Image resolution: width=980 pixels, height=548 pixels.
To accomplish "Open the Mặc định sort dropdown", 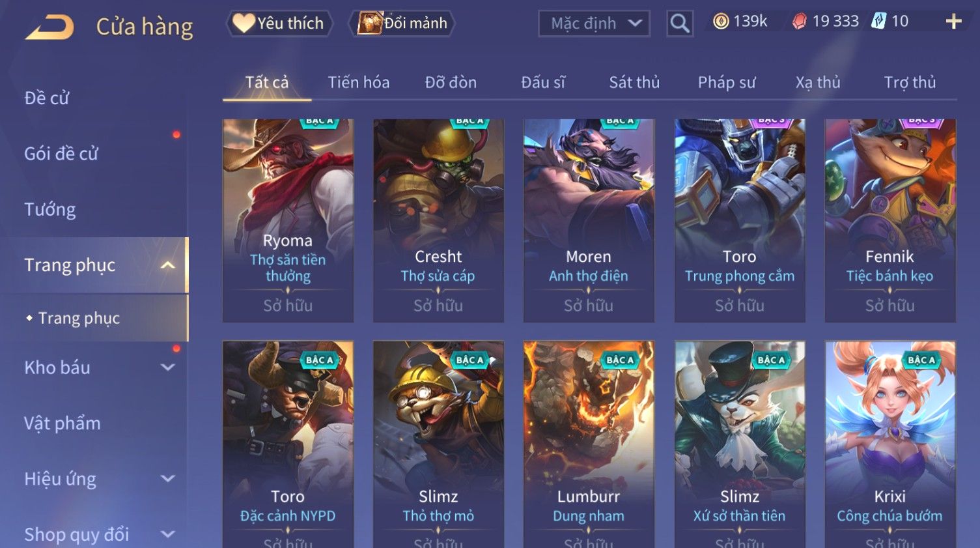I will click(x=594, y=23).
